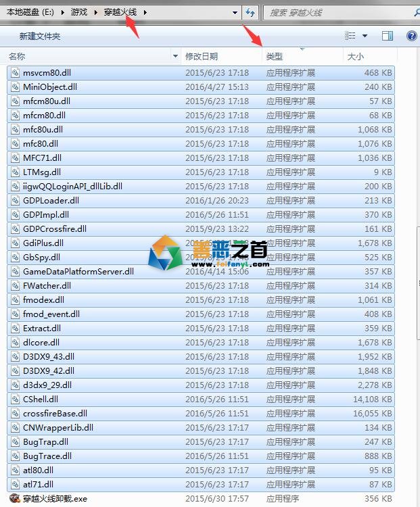The width and height of the screenshot is (420, 507).
Task: Toggle the preview pane icon
Action: pyautogui.click(x=388, y=36)
